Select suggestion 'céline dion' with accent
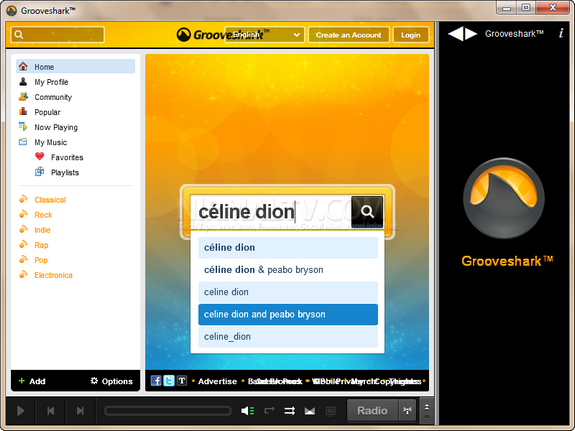575x431 pixels. pos(288,248)
